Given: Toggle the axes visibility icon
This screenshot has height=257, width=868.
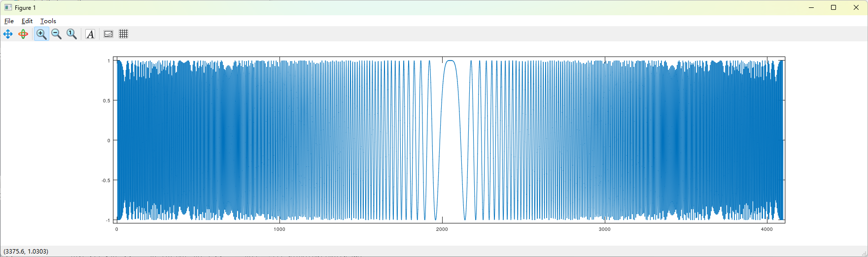Looking at the screenshot, I should (x=108, y=34).
